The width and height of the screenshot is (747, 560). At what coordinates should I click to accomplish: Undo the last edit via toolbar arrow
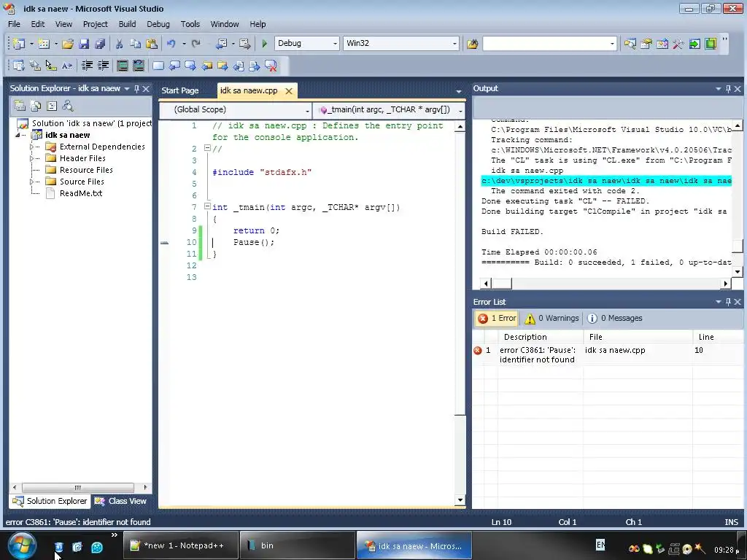tap(171, 44)
